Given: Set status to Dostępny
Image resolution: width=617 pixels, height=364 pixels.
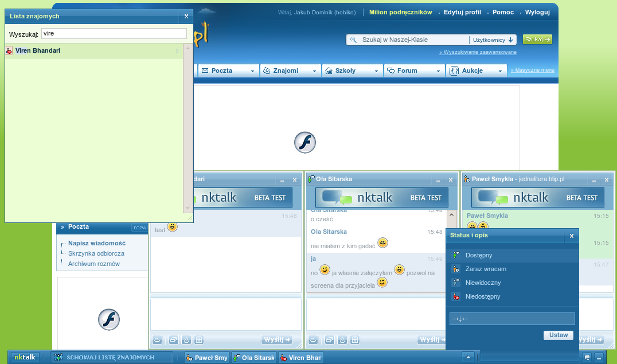Looking at the screenshot, I should 512,256.
